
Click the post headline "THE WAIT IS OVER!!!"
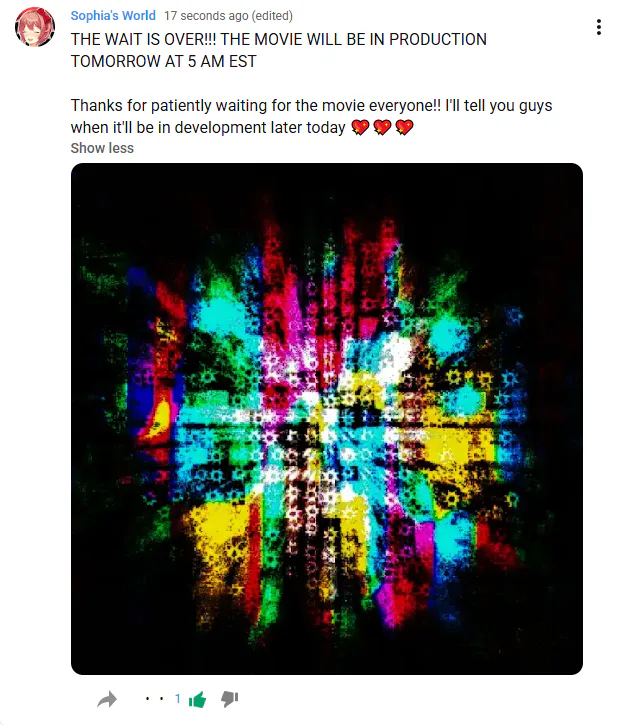(x=143, y=39)
